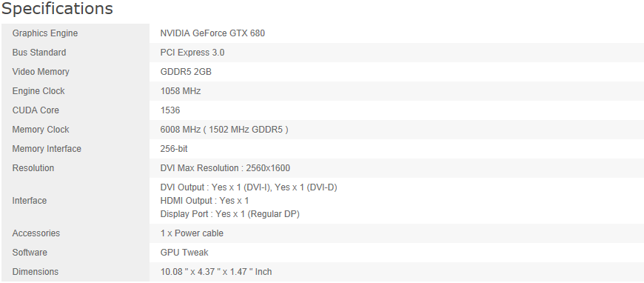This screenshot has height=283, width=644.
Task: Select the Graphics Engine label
Action: pos(44,33)
